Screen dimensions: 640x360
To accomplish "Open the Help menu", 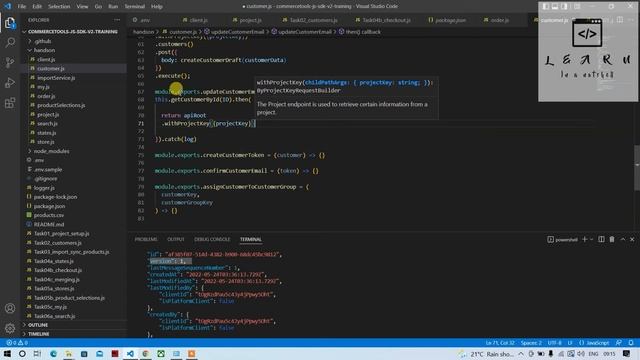I will point(156,7).
